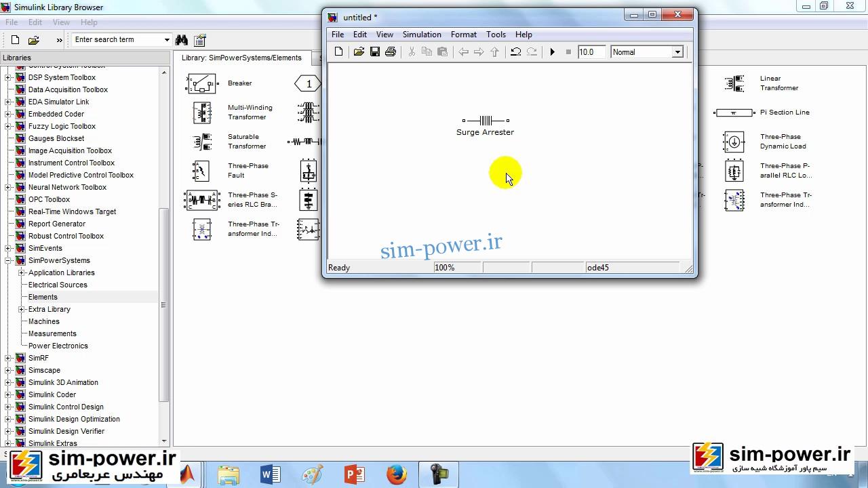Click the simulation stop time field showing 10.0

point(591,52)
